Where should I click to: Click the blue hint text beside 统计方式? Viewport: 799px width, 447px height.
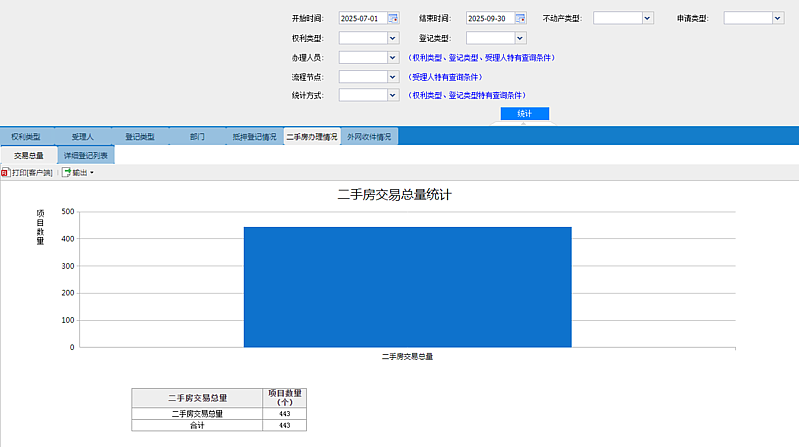[467, 95]
